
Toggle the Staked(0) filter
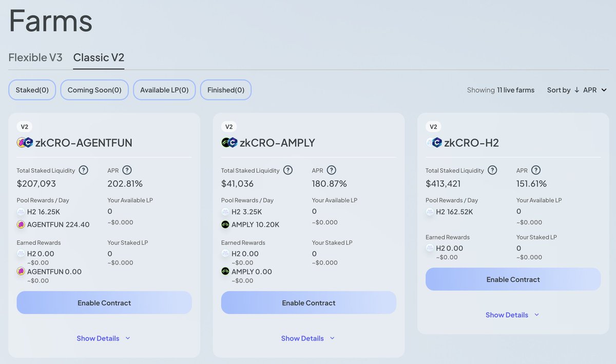coord(32,89)
